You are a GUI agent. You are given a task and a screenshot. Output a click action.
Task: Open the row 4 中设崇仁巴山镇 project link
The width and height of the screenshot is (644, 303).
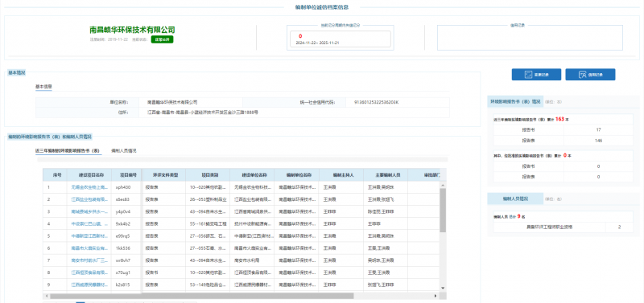coord(89,223)
